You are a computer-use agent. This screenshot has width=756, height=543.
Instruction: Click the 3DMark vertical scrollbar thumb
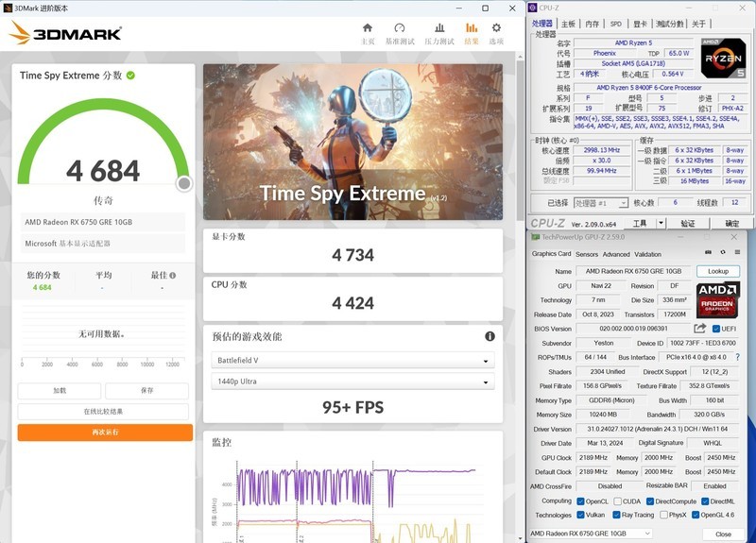520,140
